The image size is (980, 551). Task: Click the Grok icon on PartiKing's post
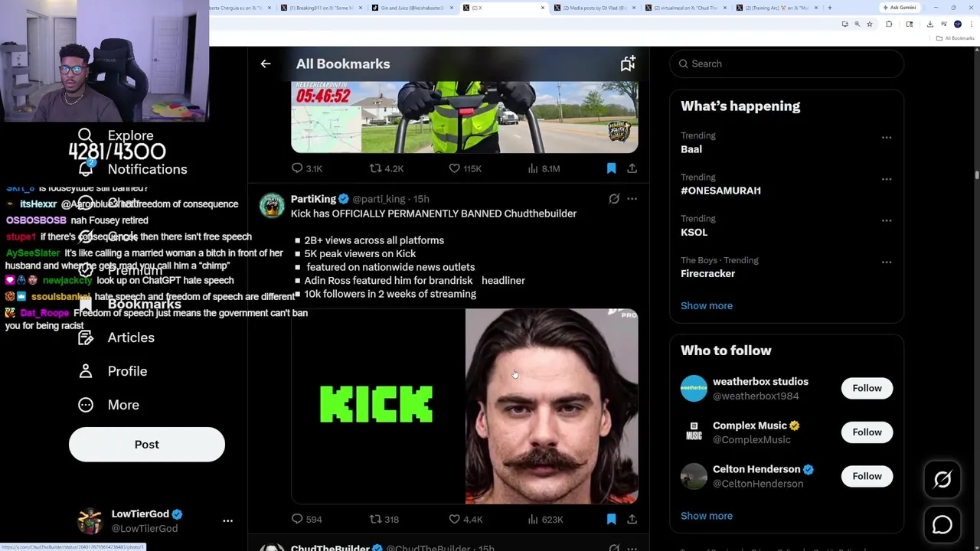[614, 199]
